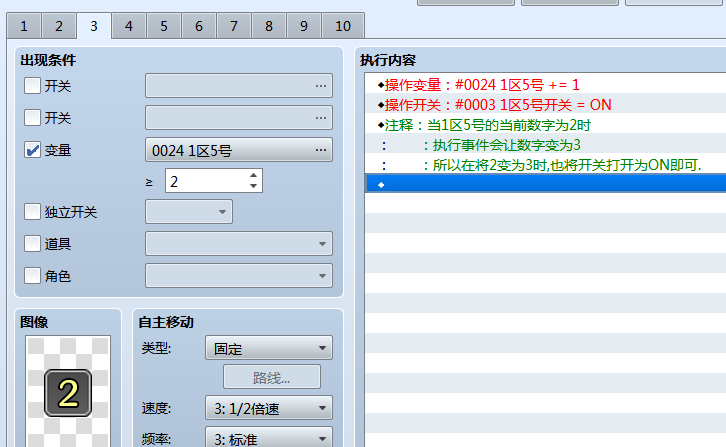Switch to event page tab 2
Image resolution: width=726 pixels, height=447 pixels.
click(x=59, y=26)
